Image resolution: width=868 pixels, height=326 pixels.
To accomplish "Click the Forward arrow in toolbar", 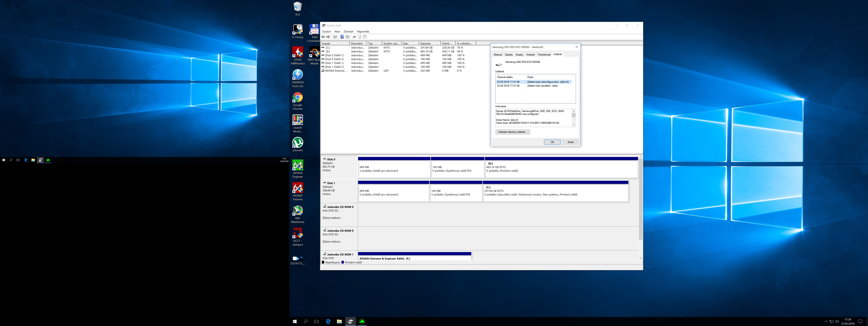I will 328,37.
